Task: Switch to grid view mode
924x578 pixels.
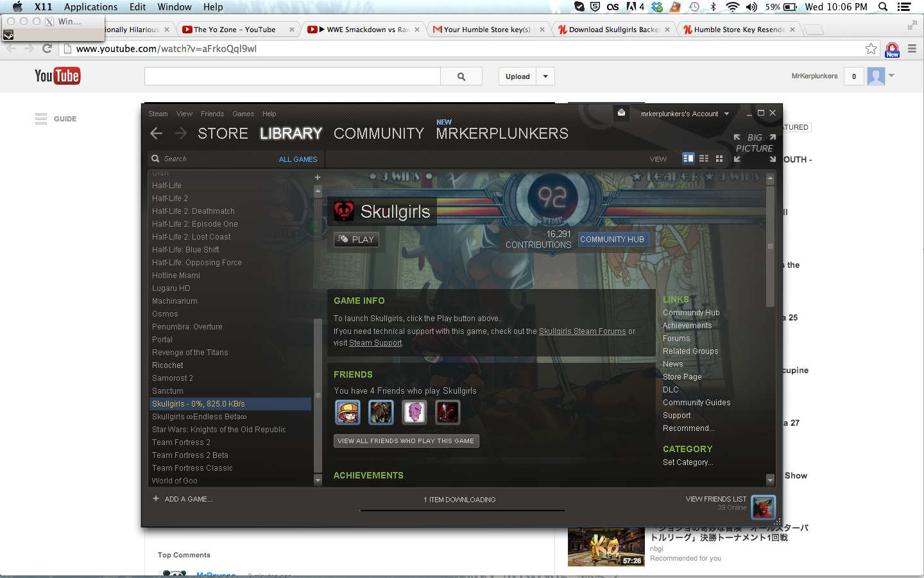Action: [719, 159]
